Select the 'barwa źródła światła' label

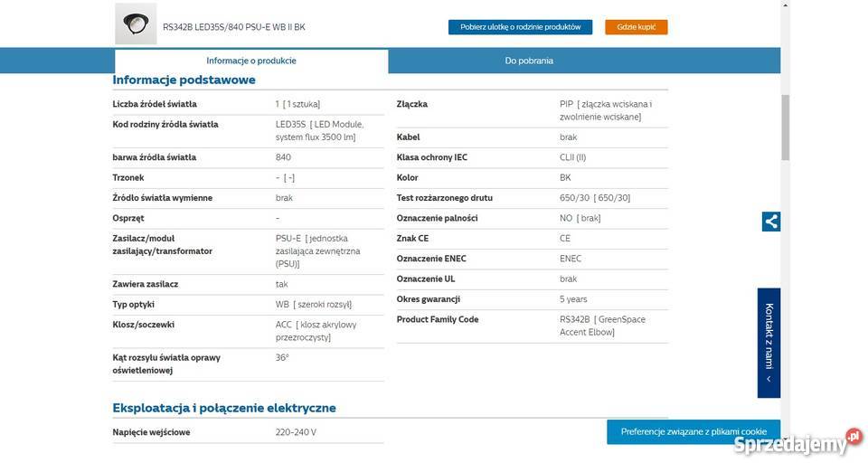click(154, 157)
